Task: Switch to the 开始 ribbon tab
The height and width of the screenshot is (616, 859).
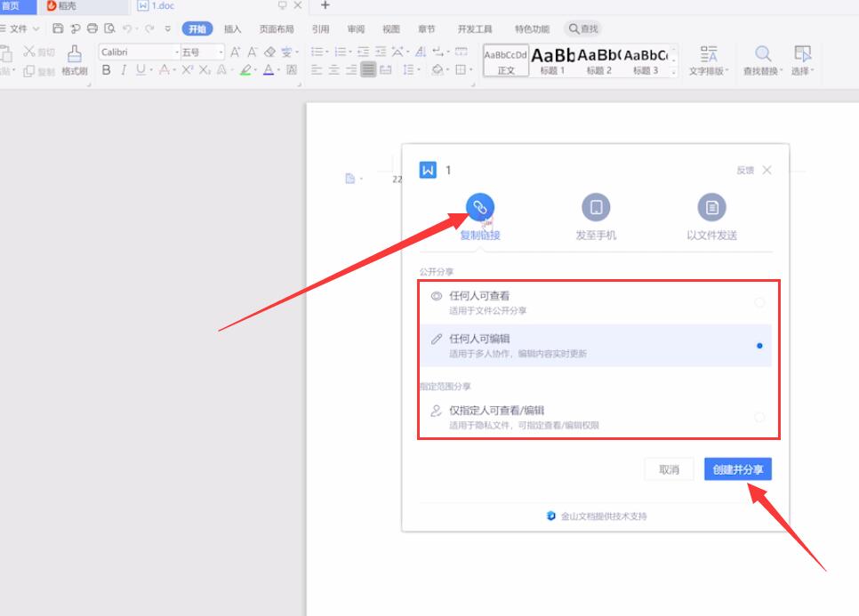Action: click(x=197, y=29)
